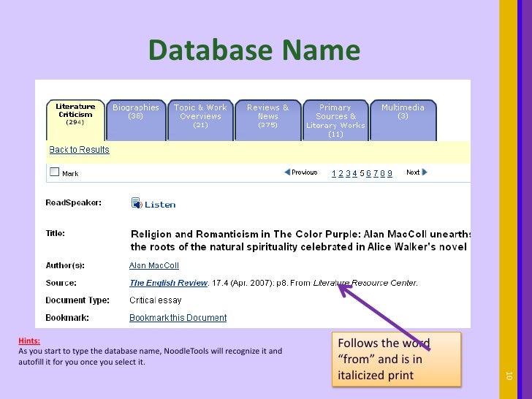Click the ReadSpeaker Listen speaker icon

click(137, 203)
